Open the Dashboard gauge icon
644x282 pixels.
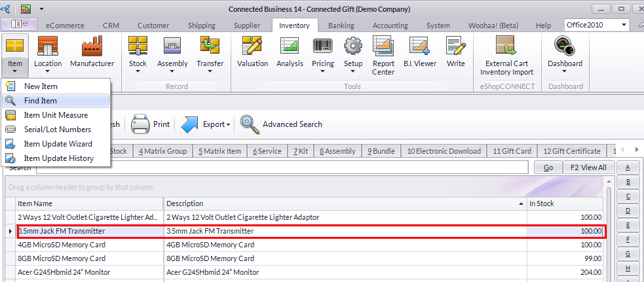pyautogui.click(x=565, y=46)
